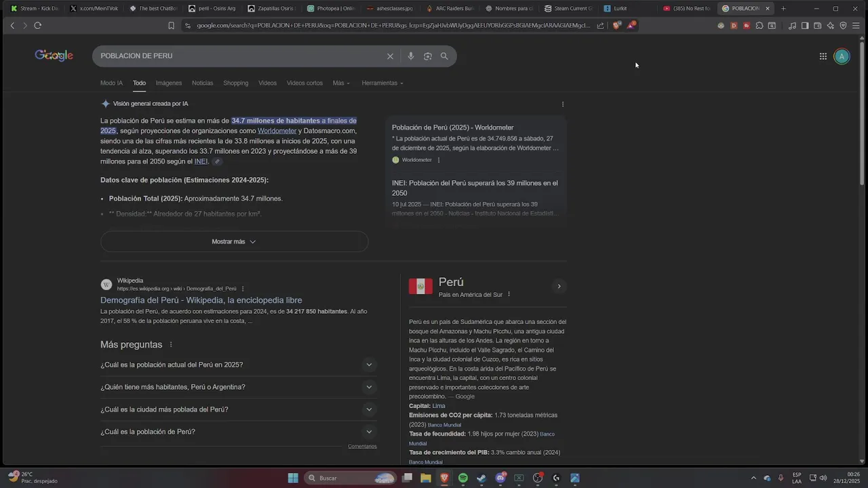
Task: Open File Explorer from the taskbar
Action: tap(426, 478)
